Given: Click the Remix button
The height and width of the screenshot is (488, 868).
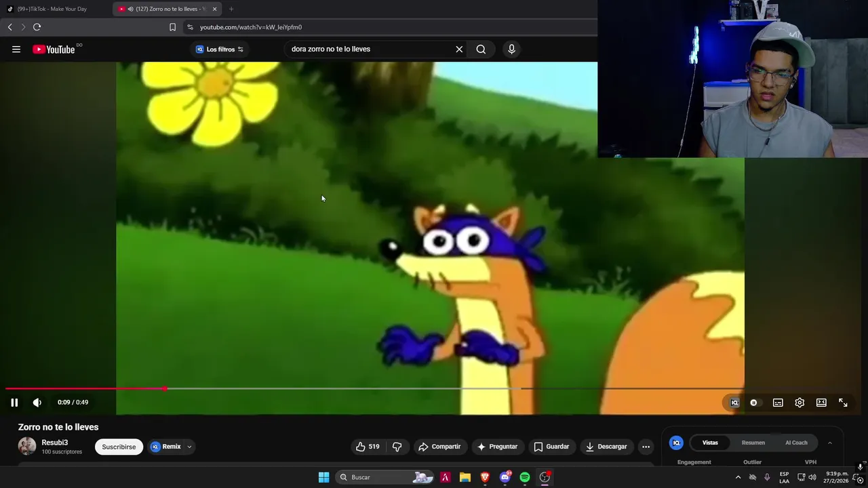Looking at the screenshot, I should (x=166, y=447).
